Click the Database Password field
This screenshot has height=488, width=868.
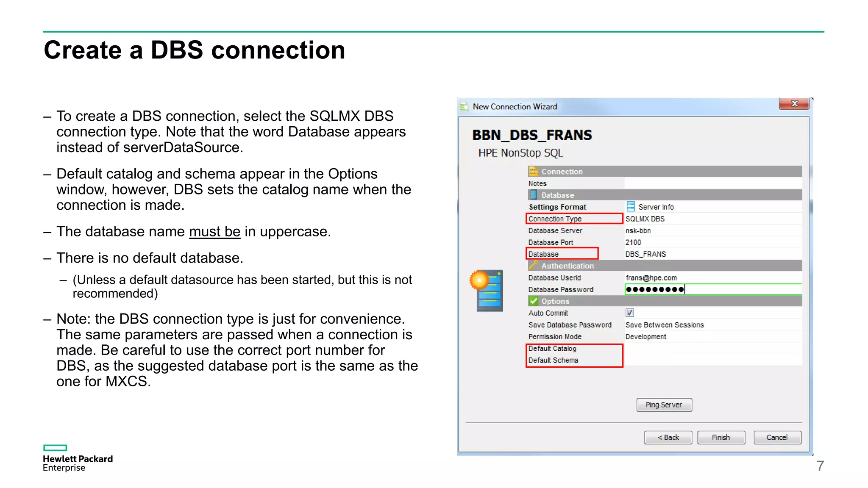[x=713, y=289]
